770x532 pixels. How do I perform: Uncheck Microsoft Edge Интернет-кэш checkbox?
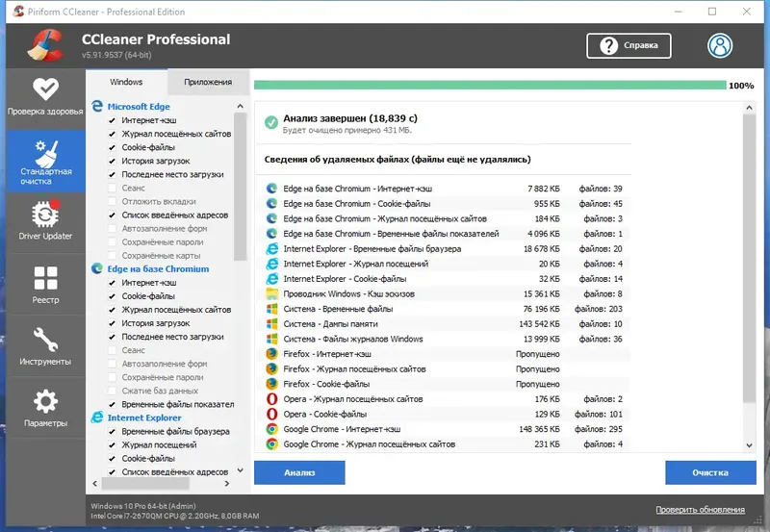click(112, 120)
